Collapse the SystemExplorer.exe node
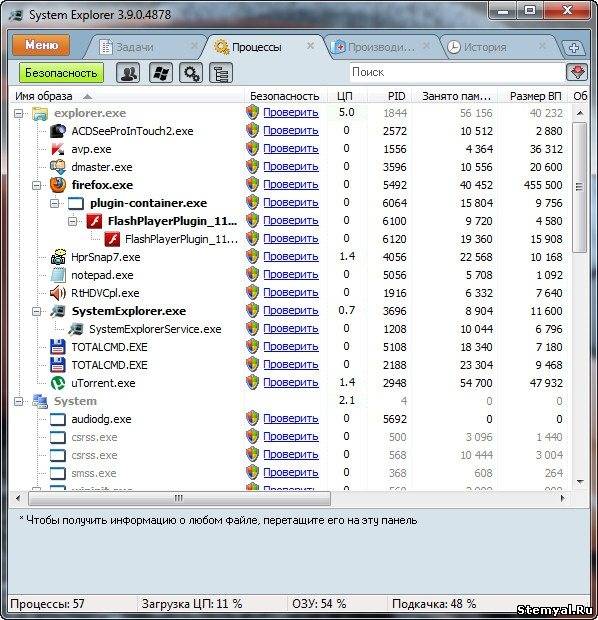The height and width of the screenshot is (620, 598). coord(36,312)
